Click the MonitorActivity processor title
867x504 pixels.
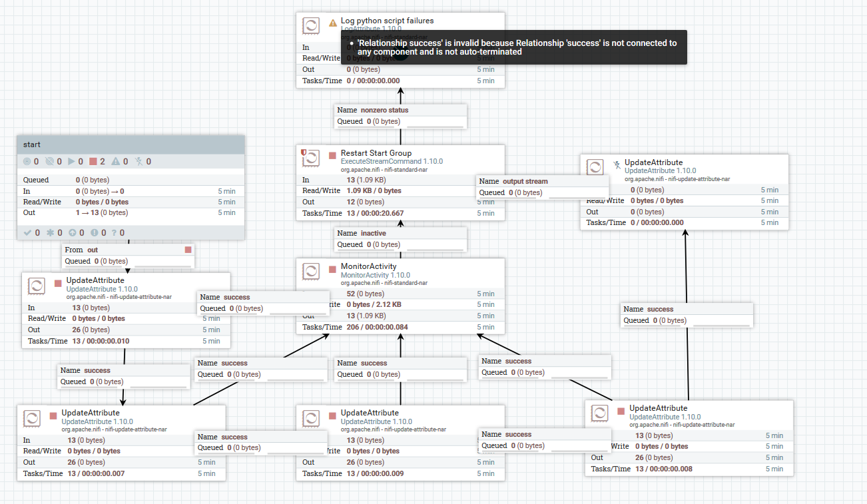click(368, 266)
